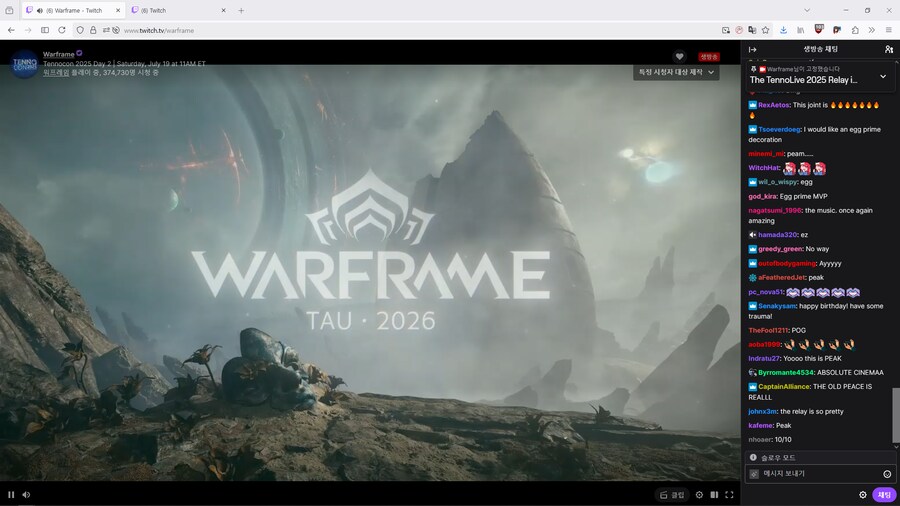Viewport: 900px width, 506px height.
Task: Click nhoaer '10/10' chat message
Action: coord(783,439)
